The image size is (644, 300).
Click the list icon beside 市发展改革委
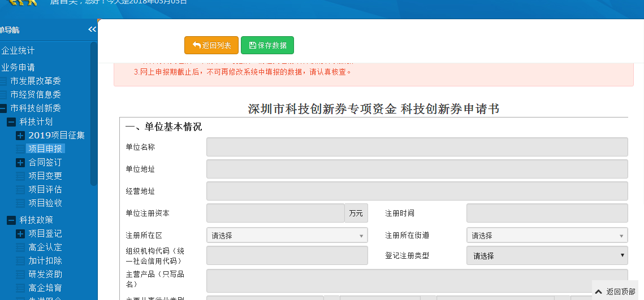pyautogui.click(x=3, y=81)
